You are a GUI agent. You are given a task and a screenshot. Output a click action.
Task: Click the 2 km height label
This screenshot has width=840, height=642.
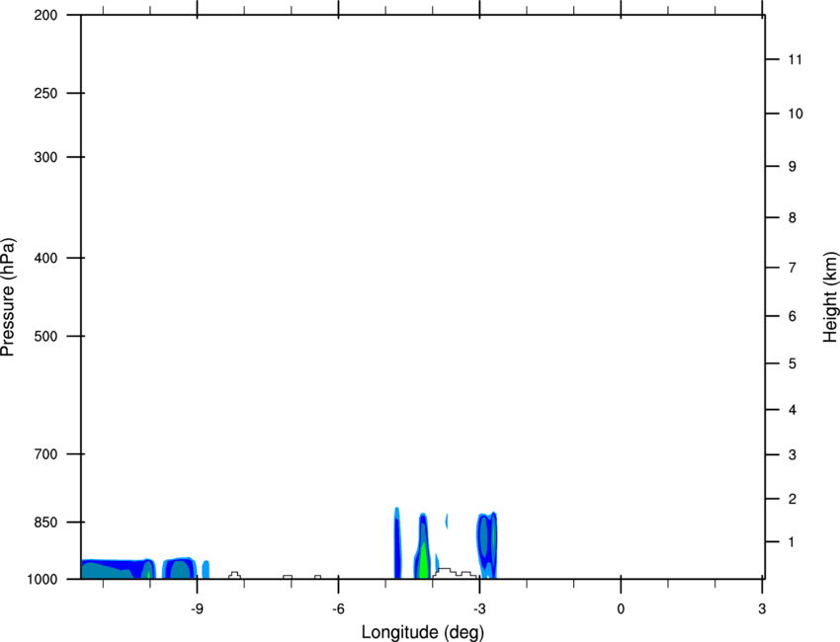[793, 499]
